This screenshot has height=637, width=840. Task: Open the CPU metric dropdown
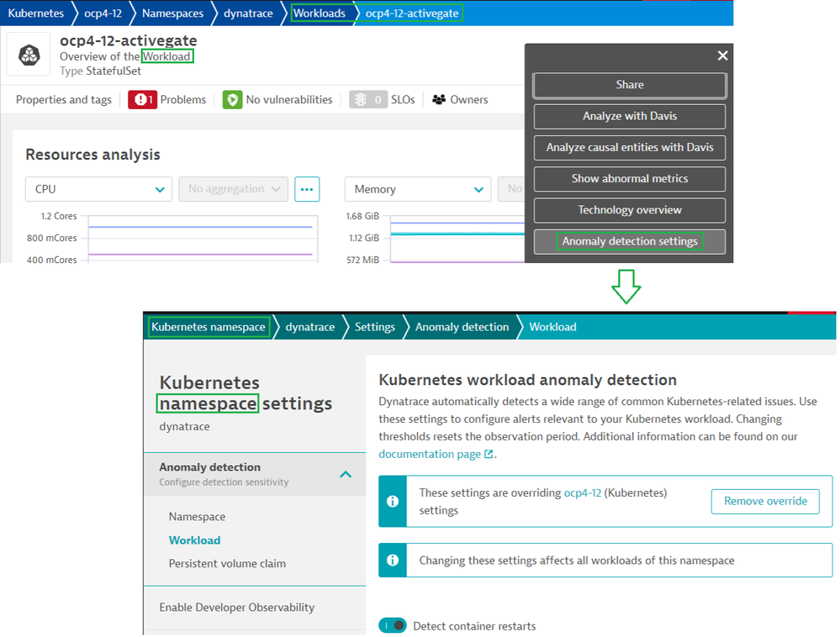[98, 189]
